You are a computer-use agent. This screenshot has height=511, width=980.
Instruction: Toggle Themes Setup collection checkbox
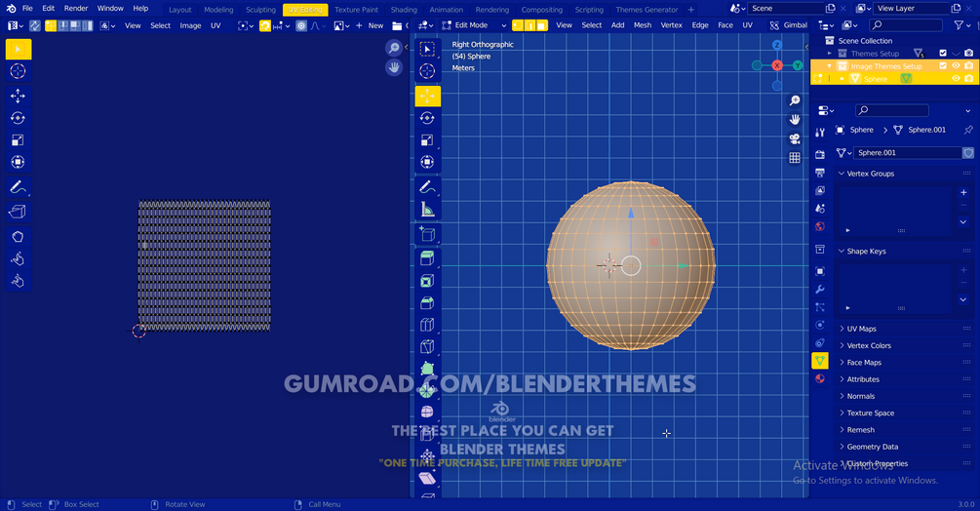[943, 53]
